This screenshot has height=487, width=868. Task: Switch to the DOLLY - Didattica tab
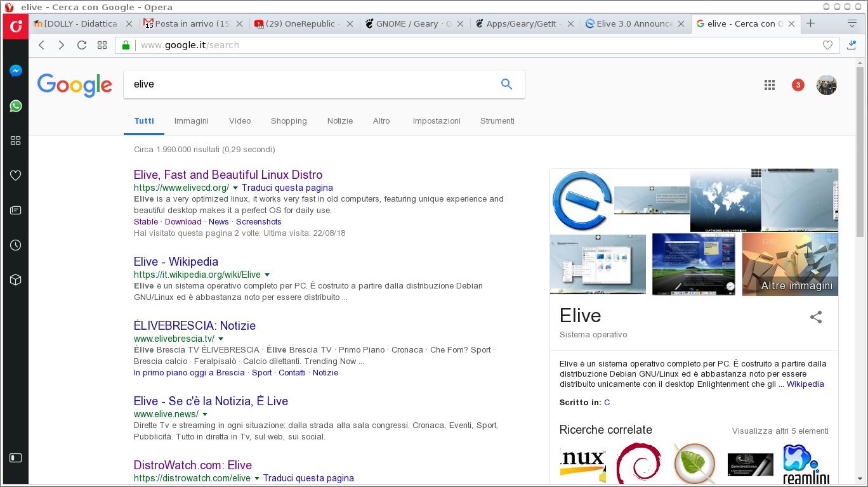tap(82, 23)
